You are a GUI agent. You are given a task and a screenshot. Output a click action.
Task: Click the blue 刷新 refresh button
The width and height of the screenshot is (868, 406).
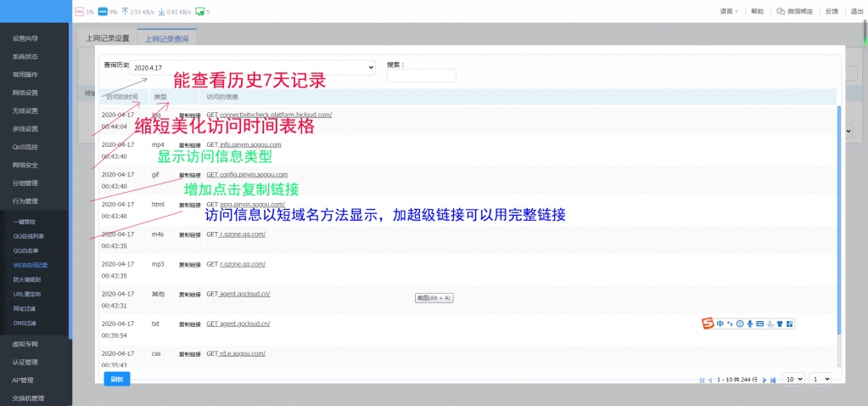[x=117, y=379]
